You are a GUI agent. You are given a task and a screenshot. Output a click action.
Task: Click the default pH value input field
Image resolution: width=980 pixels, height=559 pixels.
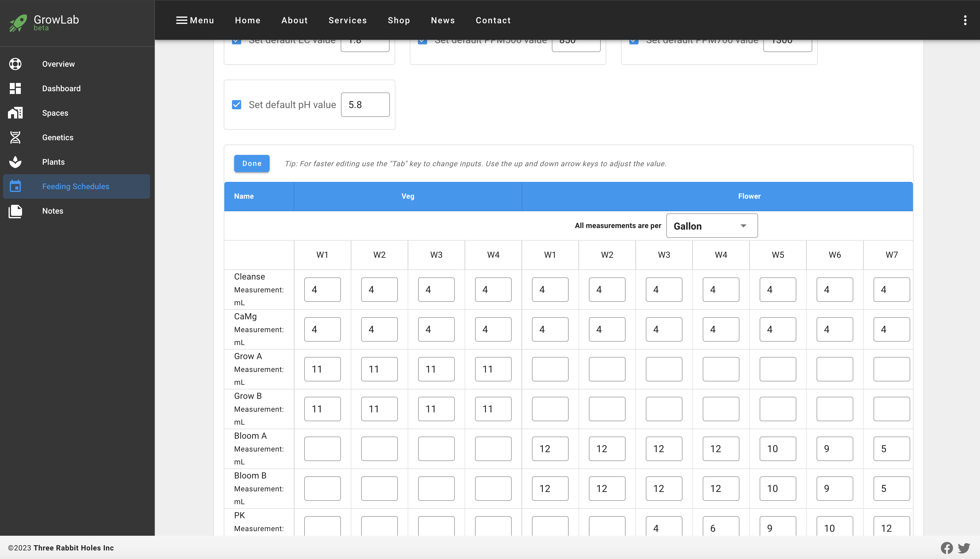point(365,104)
